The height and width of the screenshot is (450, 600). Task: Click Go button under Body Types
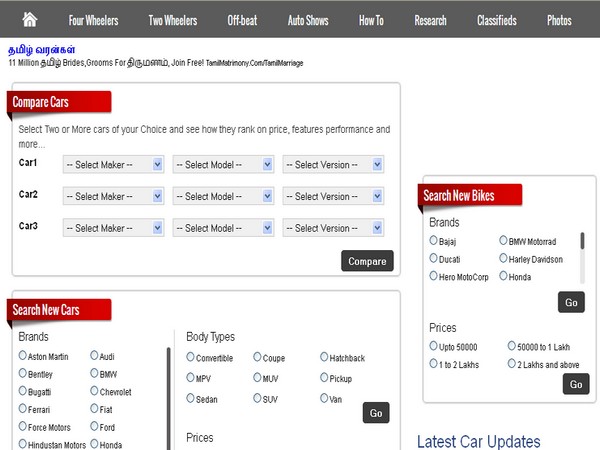[376, 413]
